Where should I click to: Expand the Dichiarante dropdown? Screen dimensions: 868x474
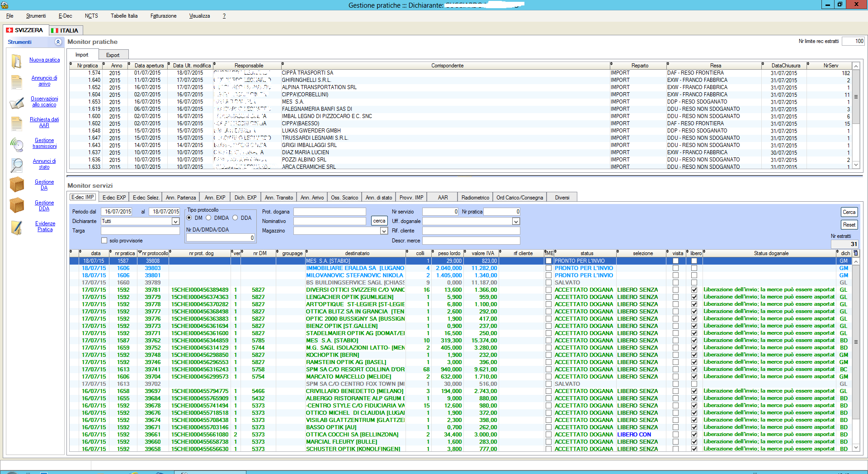pyautogui.click(x=175, y=222)
